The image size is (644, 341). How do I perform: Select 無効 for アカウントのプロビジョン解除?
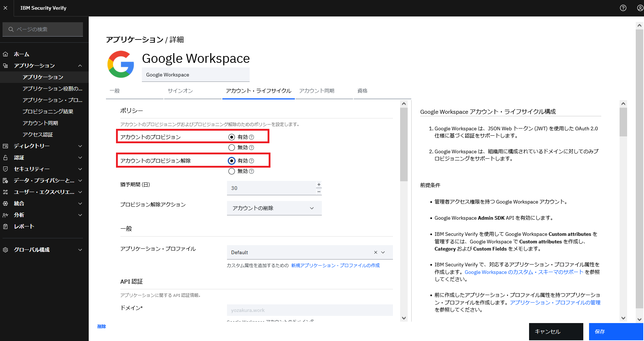pos(232,171)
